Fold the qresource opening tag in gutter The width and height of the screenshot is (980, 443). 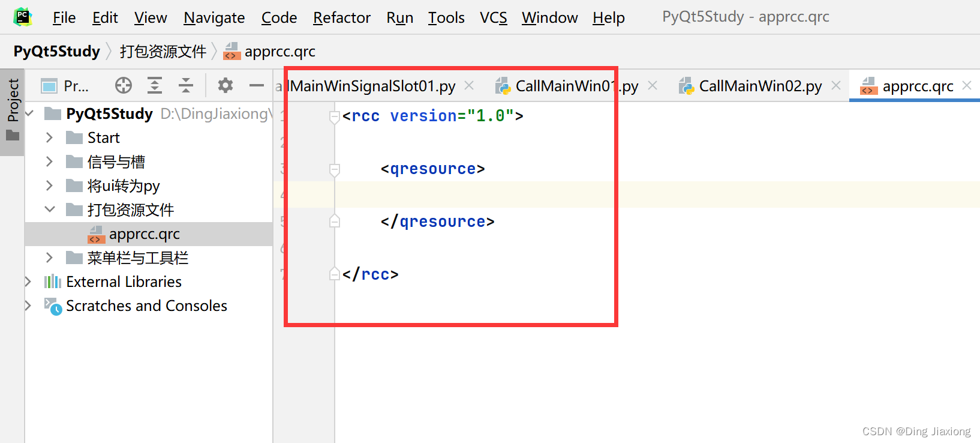tap(335, 170)
